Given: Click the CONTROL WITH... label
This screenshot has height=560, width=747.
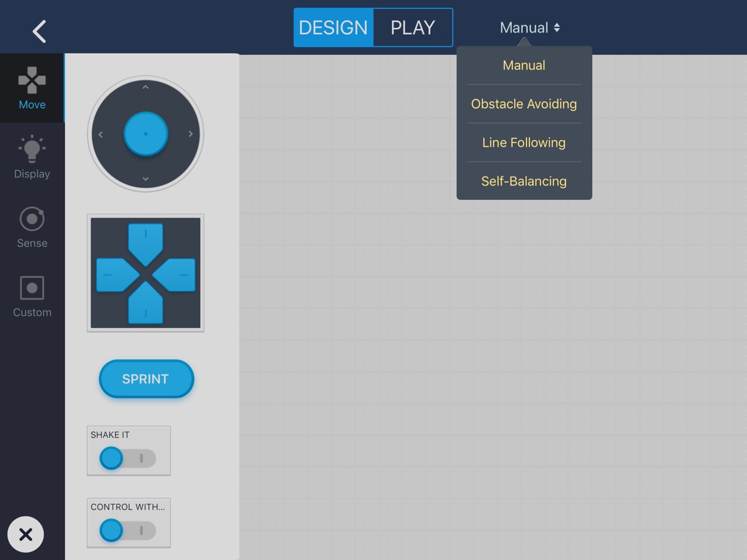Looking at the screenshot, I should coord(127,507).
